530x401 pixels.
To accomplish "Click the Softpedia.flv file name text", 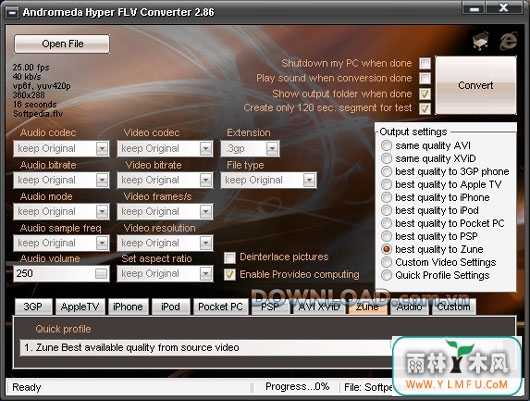I will point(38,114).
